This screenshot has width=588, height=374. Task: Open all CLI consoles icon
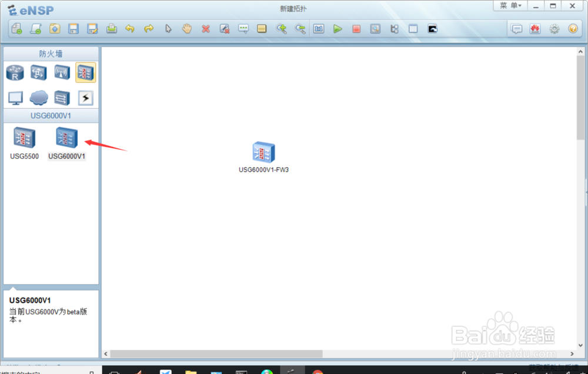tap(432, 28)
